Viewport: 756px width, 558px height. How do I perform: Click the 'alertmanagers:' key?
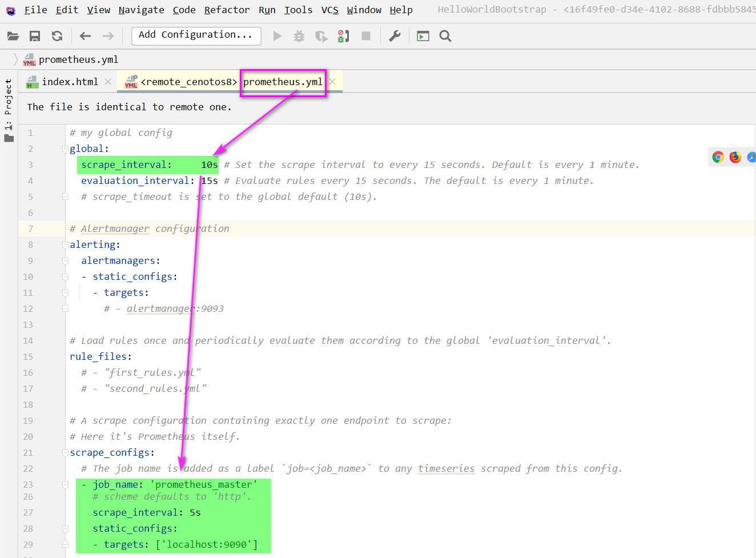(x=120, y=261)
